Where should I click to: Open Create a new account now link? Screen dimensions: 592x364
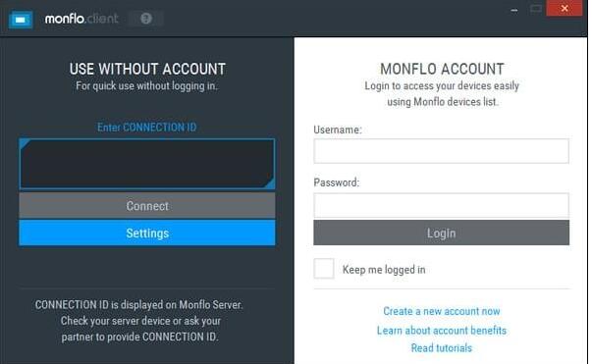442,311
